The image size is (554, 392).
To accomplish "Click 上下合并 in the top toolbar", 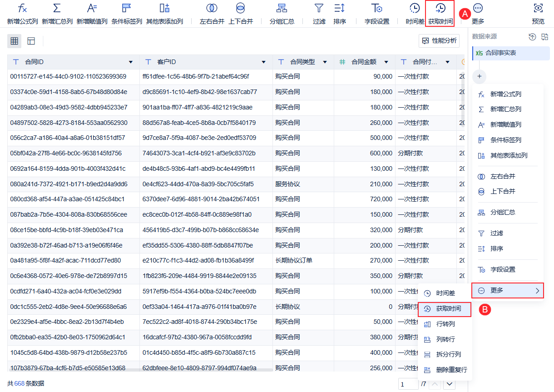I will 241,14.
